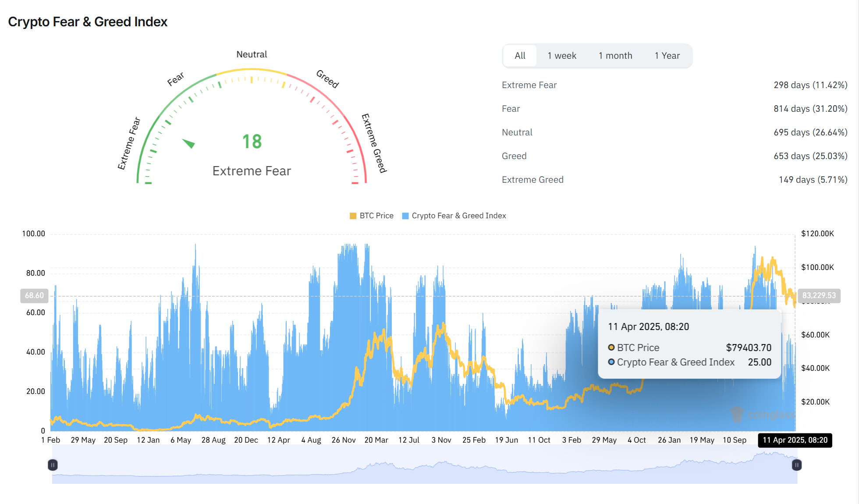Switch to the 1 Year tab
The image size is (859, 504).
(667, 56)
